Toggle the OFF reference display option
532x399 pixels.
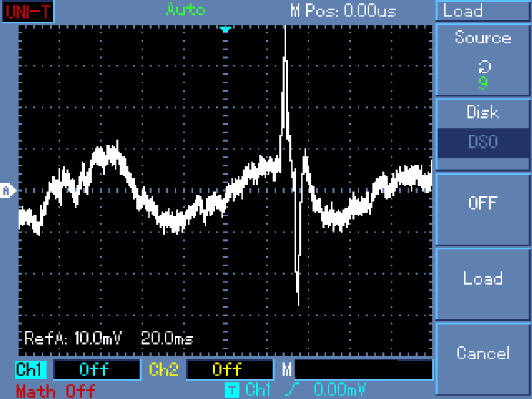[x=483, y=209]
